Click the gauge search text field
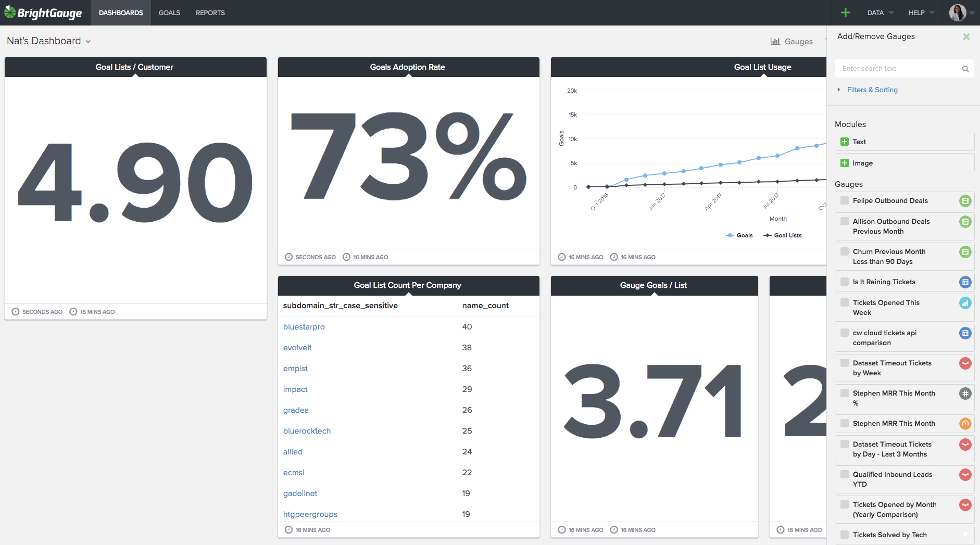The width and height of the screenshot is (980, 545). 905,69
